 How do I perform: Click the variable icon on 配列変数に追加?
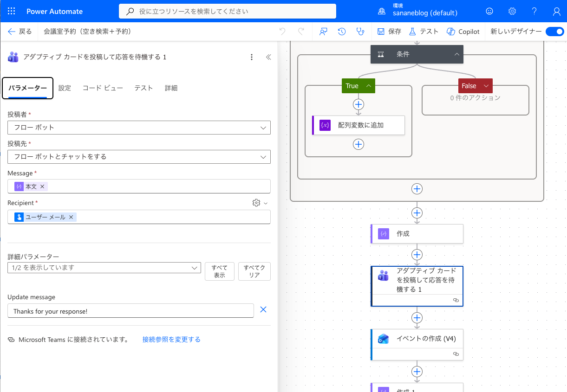(x=325, y=125)
